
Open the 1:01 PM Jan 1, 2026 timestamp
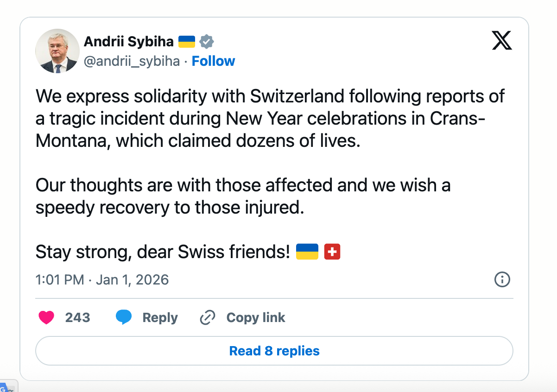102,280
